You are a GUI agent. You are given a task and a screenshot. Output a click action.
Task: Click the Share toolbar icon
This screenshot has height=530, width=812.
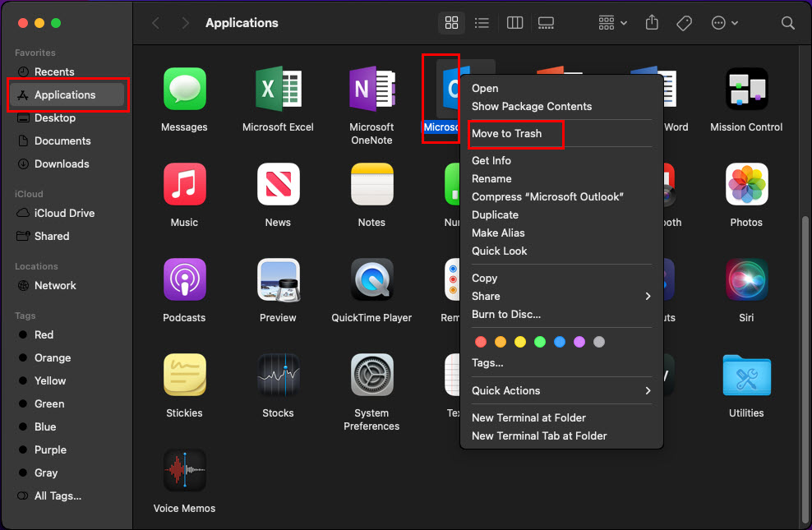click(652, 23)
